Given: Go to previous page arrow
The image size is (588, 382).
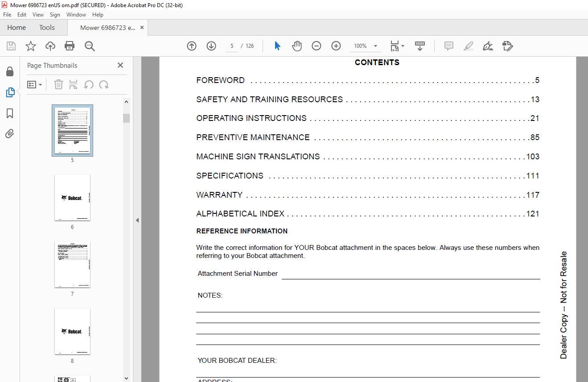Looking at the screenshot, I should [192, 46].
